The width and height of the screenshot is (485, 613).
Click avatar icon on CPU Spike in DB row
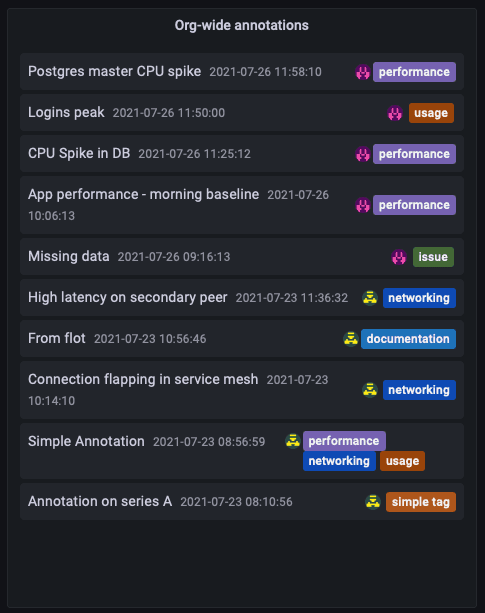coord(363,154)
